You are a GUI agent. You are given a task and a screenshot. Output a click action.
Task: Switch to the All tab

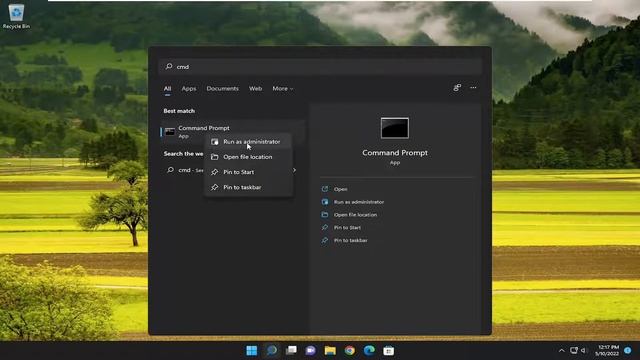coord(167,89)
